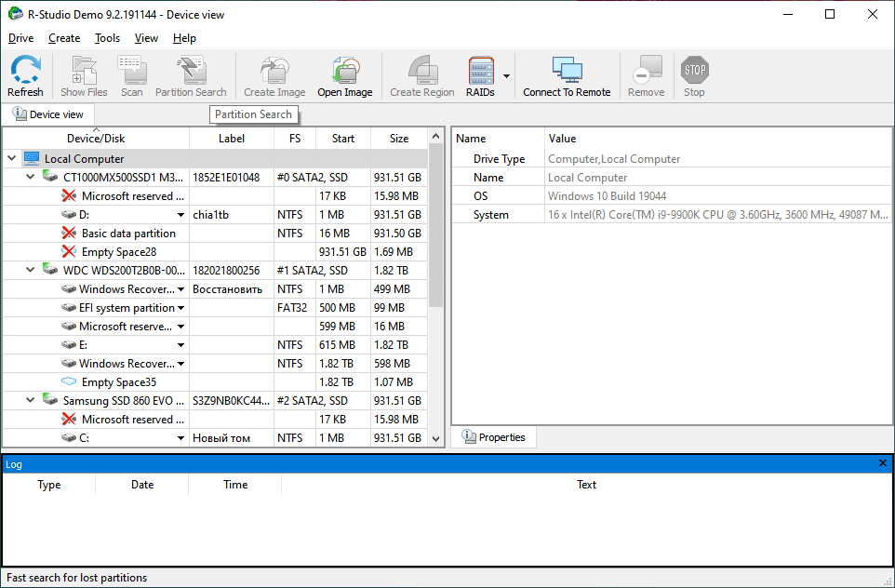Click the Samsung SSD 860 EVO drive icon
The image size is (895, 588).
(x=50, y=400)
